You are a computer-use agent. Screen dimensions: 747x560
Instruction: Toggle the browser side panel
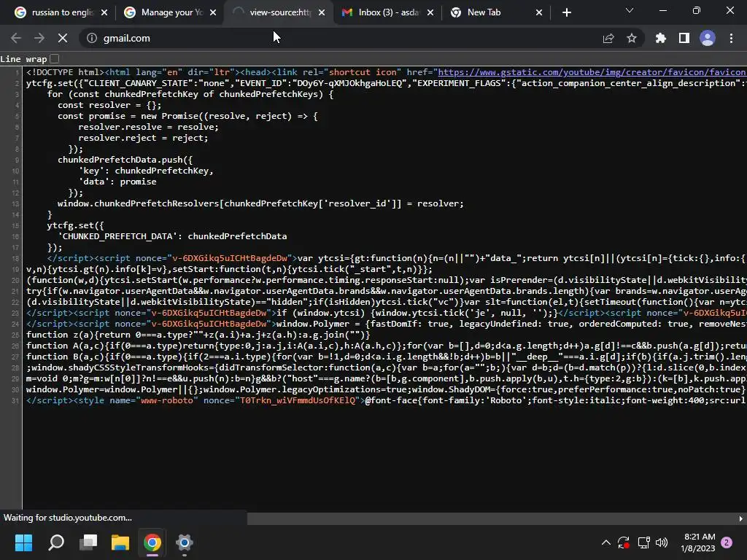[x=684, y=38]
